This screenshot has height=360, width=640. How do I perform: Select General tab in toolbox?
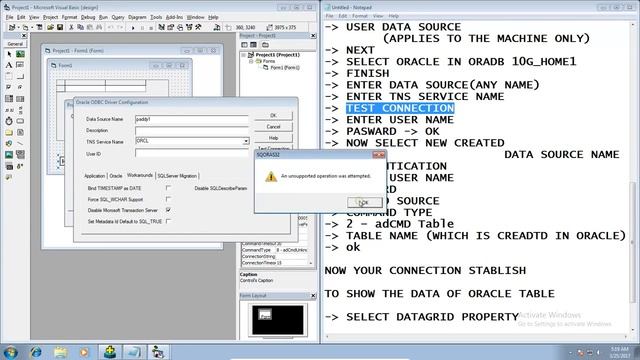[15, 44]
